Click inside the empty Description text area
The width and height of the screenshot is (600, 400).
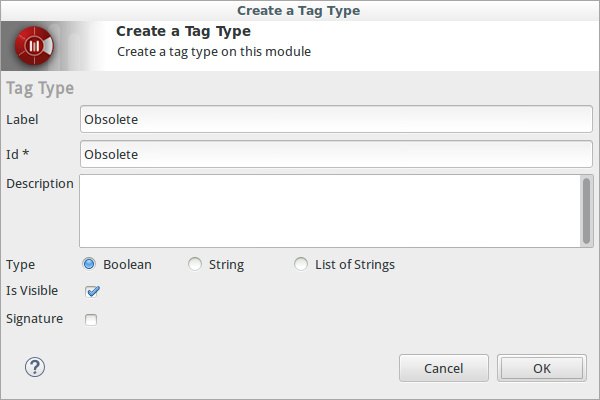coord(328,211)
